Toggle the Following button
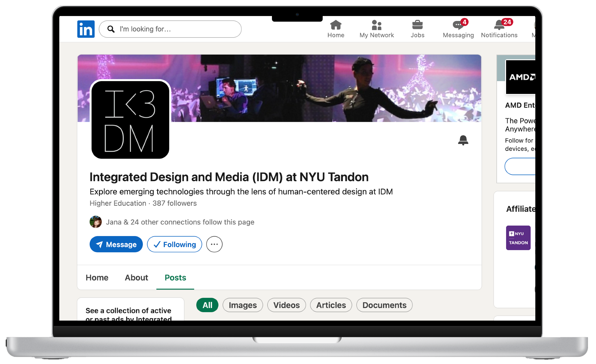This screenshot has height=364, width=596. pyautogui.click(x=175, y=244)
